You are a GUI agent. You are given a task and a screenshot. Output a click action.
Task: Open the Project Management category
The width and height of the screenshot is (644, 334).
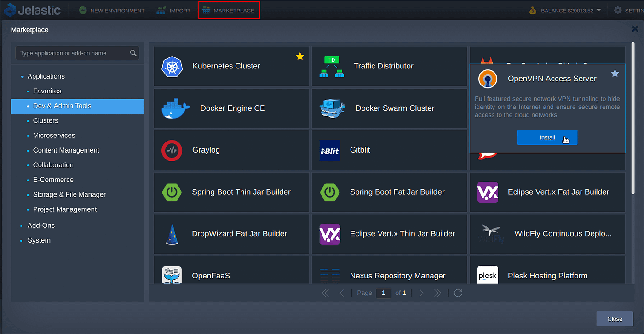point(65,209)
